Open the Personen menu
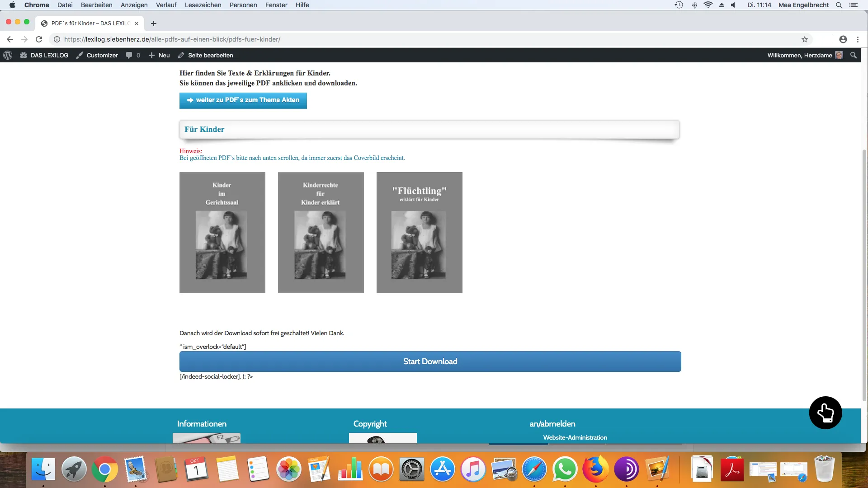Viewport: 868px width, 488px height. pyautogui.click(x=243, y=5)
